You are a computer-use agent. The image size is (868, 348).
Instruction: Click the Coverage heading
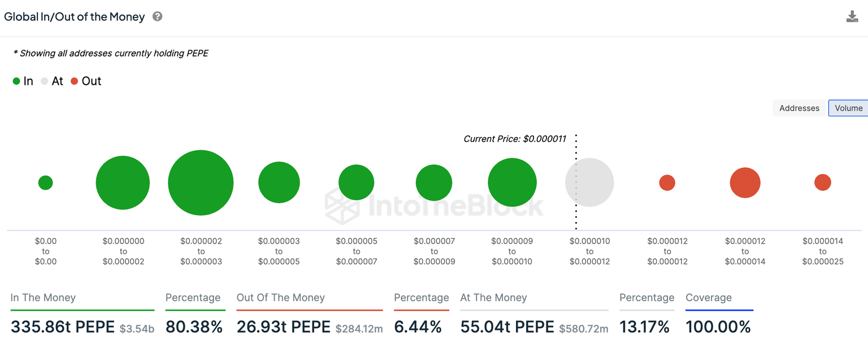pyautogui.click(x=708, y=298)
